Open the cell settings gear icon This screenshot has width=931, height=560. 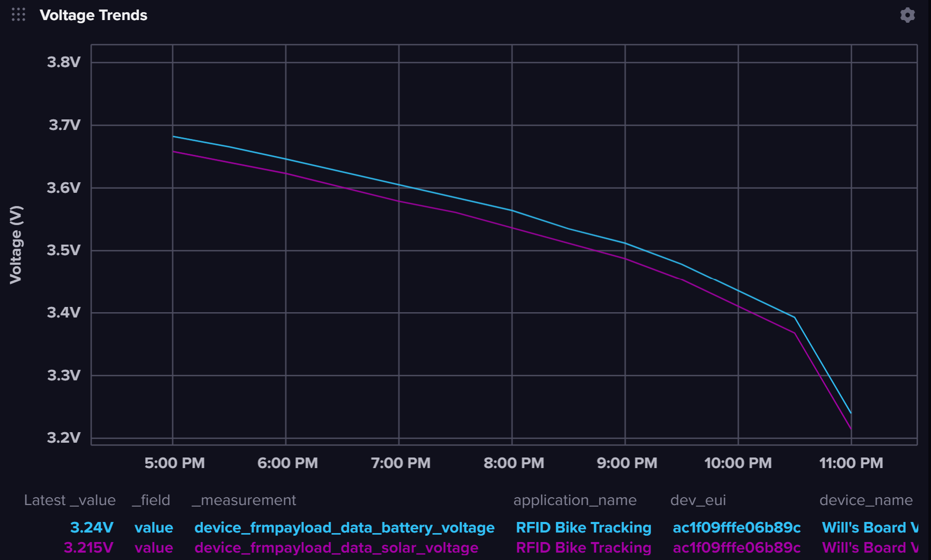(x=908, y=15)
